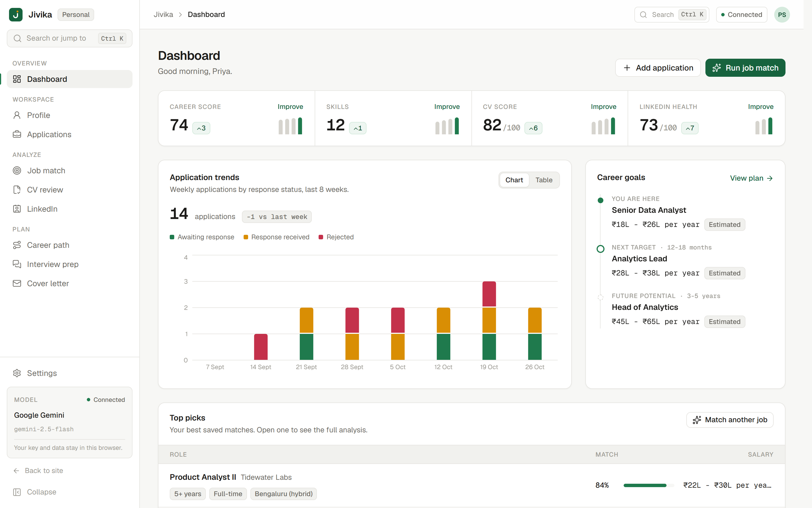Open Applications briefcase item

(x=69, y=134)
